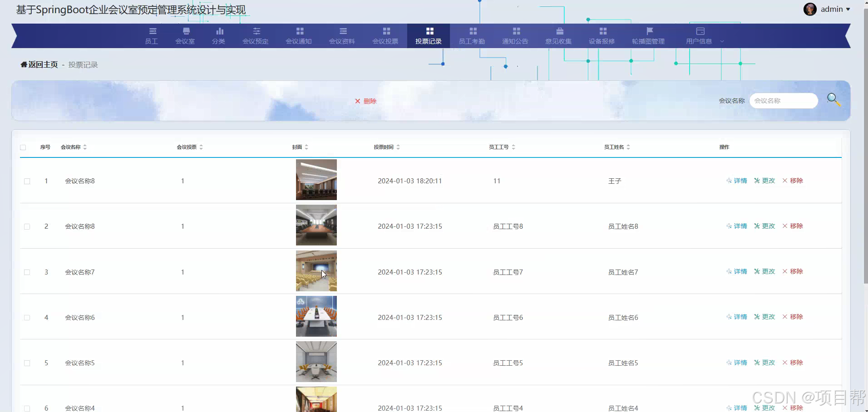Viewport: 868px width, 412px height.
Task: Click 移除 for 员工姓名5 row
Action: click(x=793, y=363)
